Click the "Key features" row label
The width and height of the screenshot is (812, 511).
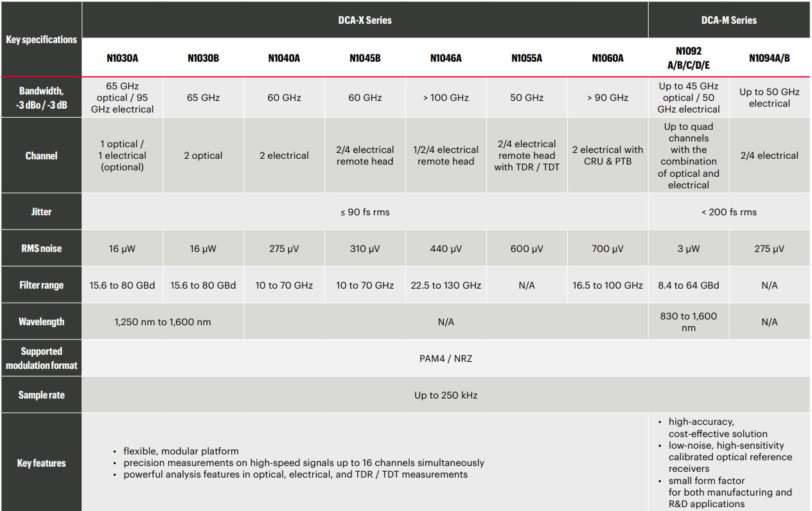pos(41,463)
